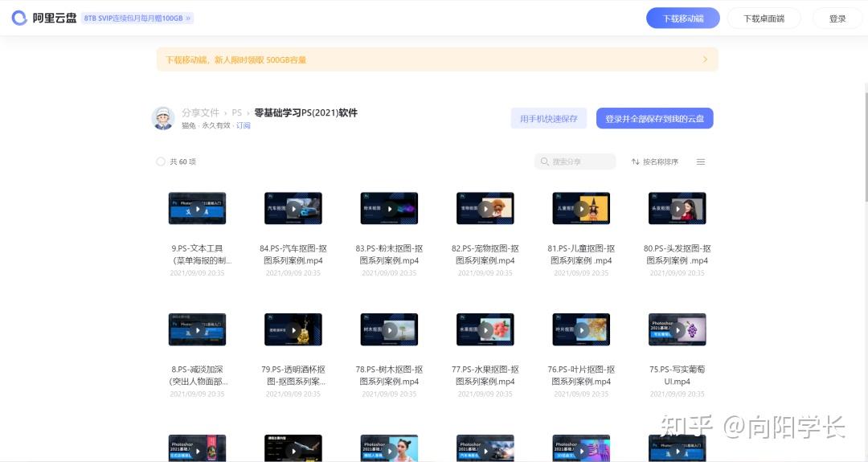Click the 登录 button

coord(837,18)
